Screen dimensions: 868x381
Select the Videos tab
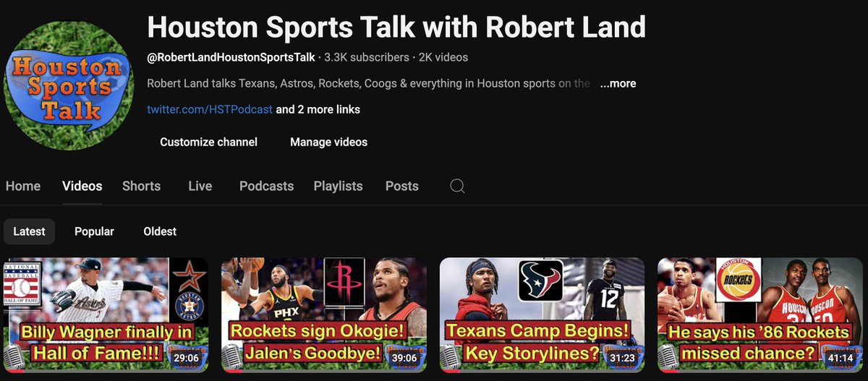[82, 187]
